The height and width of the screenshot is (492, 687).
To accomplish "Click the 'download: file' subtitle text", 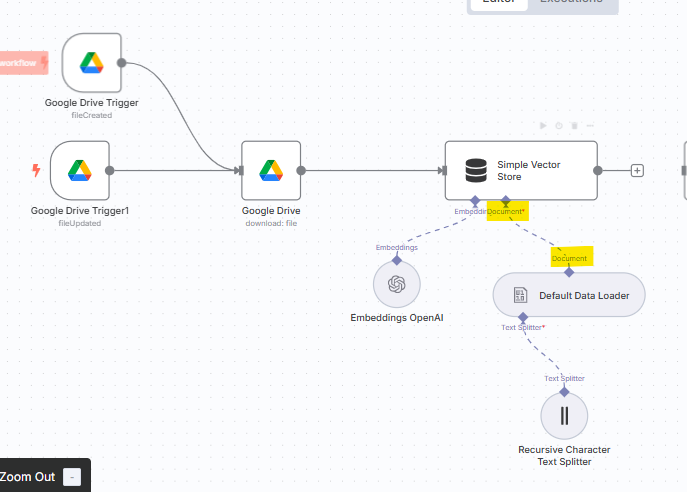I will [x=271, y=223].
